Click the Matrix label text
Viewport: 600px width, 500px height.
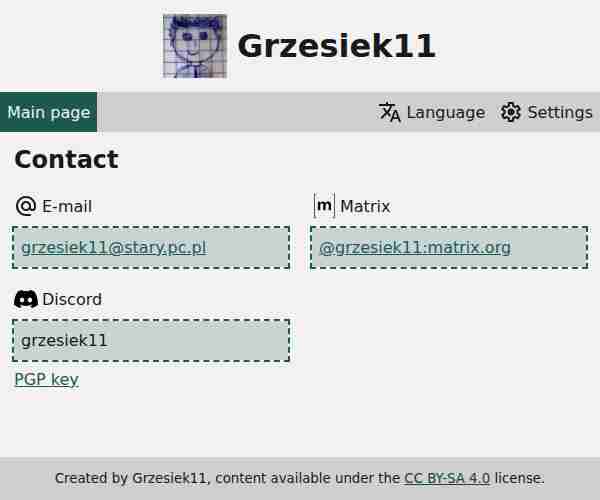click(365, 206)
